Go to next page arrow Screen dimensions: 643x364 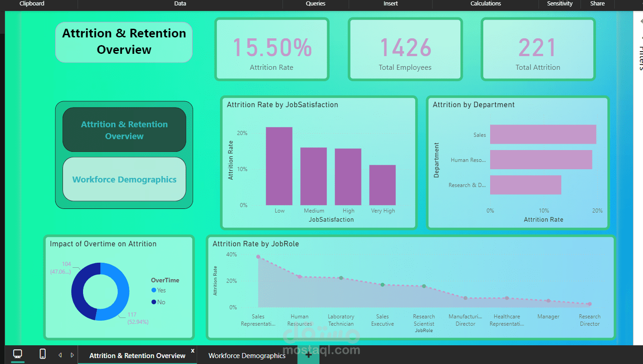pos(72,355)
